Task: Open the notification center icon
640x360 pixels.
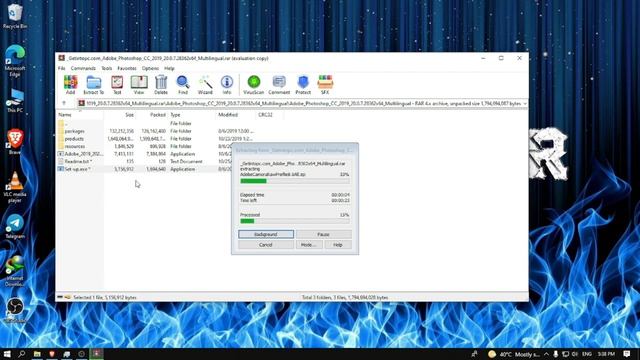Action: pyautogui.click(x=627, y=354)
